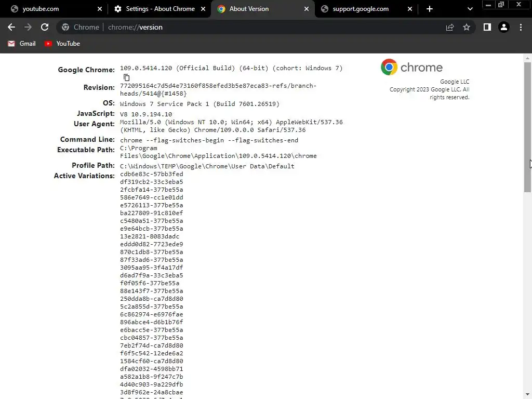Go back to the previous page

click(x=11, y=27)
